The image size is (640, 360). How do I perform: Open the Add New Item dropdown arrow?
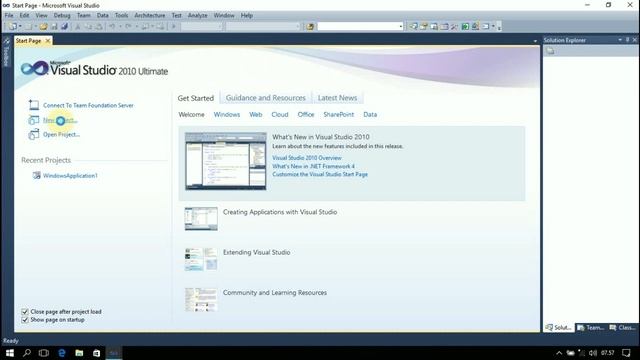(x=36, y=27)
